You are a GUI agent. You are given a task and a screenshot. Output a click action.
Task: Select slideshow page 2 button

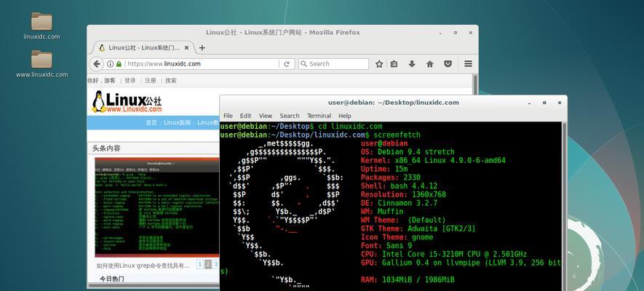coord(208,264)
